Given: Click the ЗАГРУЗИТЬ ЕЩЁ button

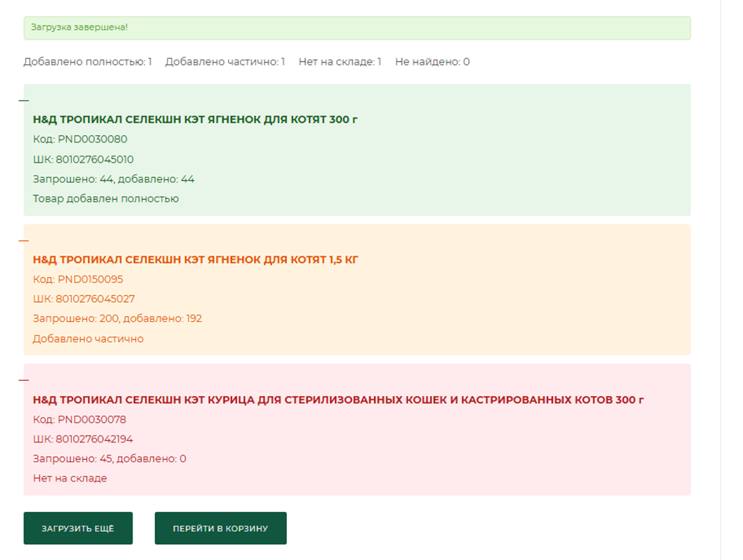Looking at the screenshot, I should pos(78,528).
